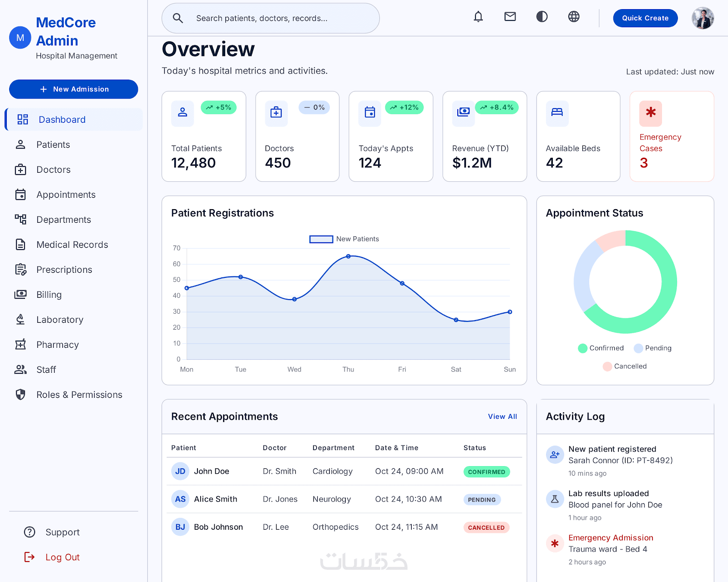This screenshot has height=582, width=728.
Task: Click the Emergency Cases asterisk icon
Action: pos(651,113)
